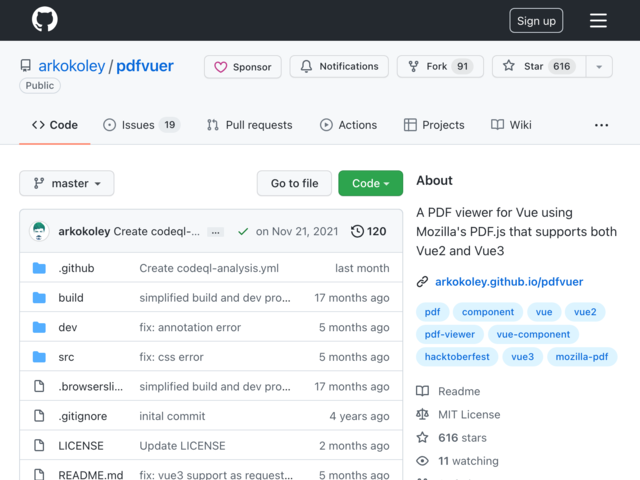Select the vue3 topic tag
The image size is (640, 480).
[522, 357]
